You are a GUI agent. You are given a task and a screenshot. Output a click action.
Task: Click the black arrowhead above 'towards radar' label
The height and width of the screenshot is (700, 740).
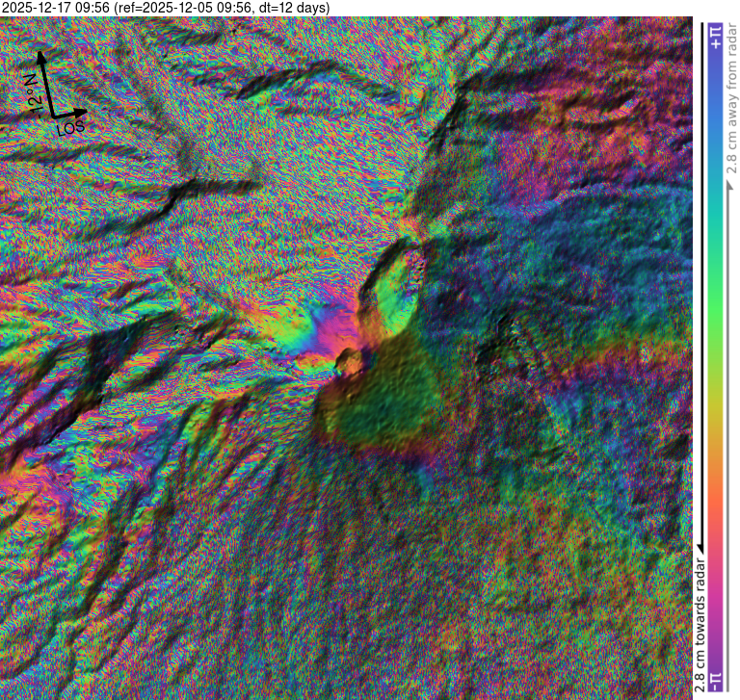(700, 548)
